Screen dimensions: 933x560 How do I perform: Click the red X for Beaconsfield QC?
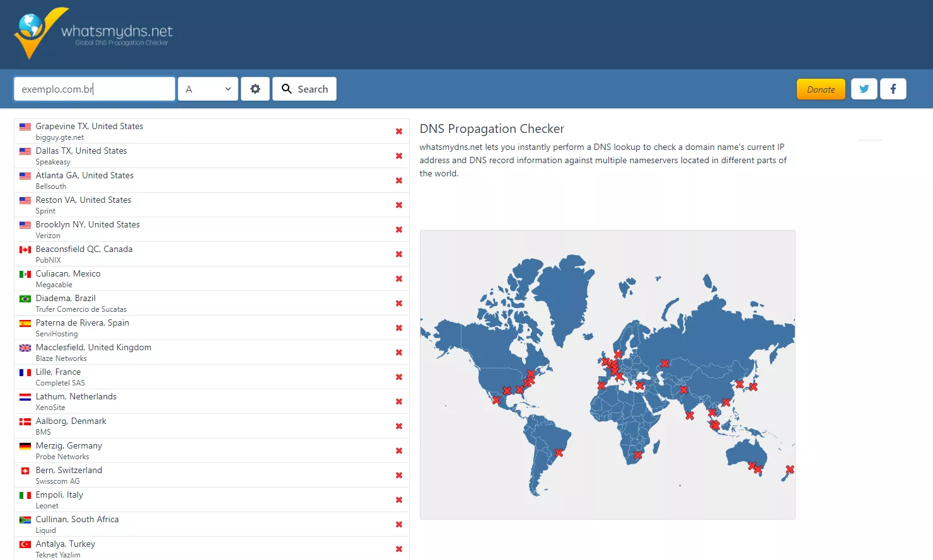[x=399, y=254]
